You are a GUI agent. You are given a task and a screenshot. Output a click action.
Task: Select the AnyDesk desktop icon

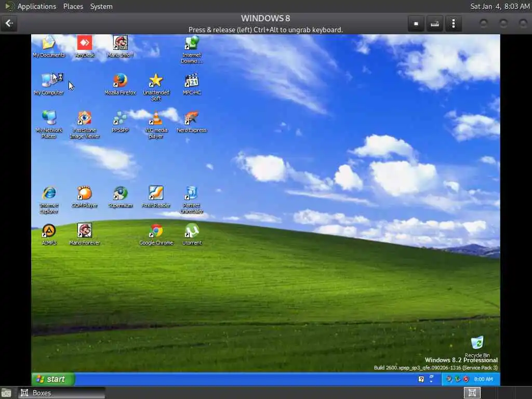click(85, 46)
